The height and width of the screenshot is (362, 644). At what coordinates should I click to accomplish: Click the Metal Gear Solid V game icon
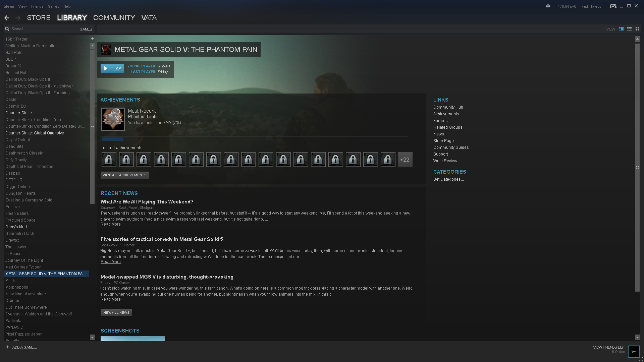point(106,50)
